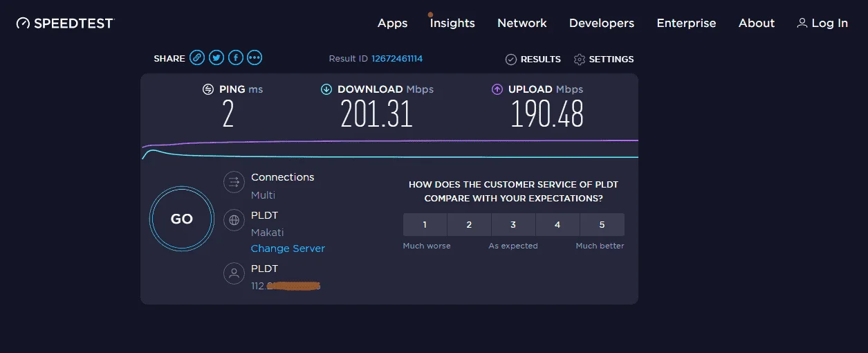This screenshot has height=353, width=868.
Task: Share result on Facebook icon
Action: (x=236, y=58)
